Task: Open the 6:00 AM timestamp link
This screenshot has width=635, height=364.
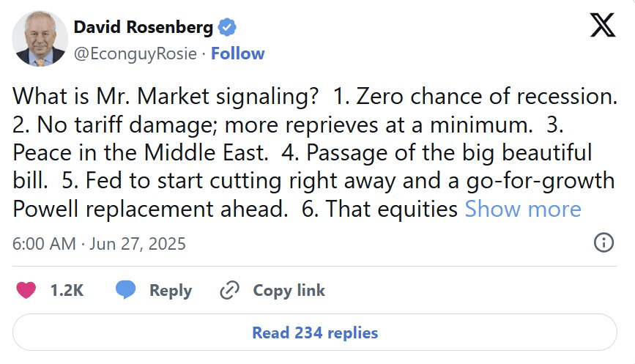Action: [x=44, y=244]
